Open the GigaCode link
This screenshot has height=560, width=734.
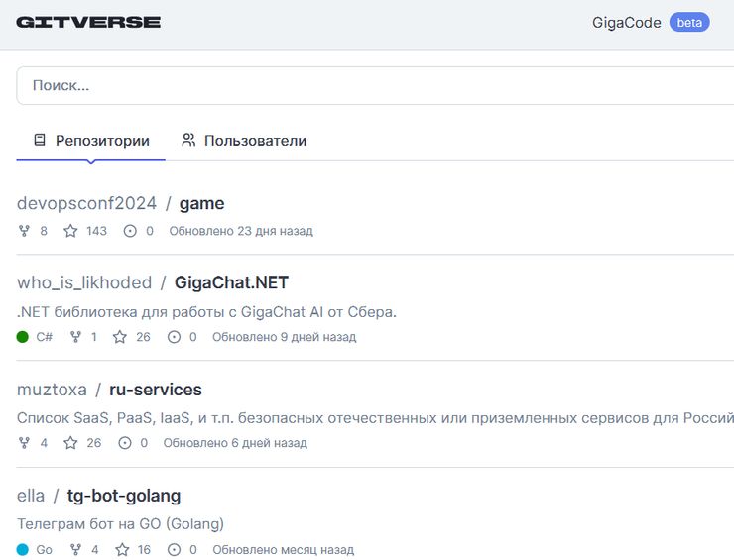pos(626,23)
